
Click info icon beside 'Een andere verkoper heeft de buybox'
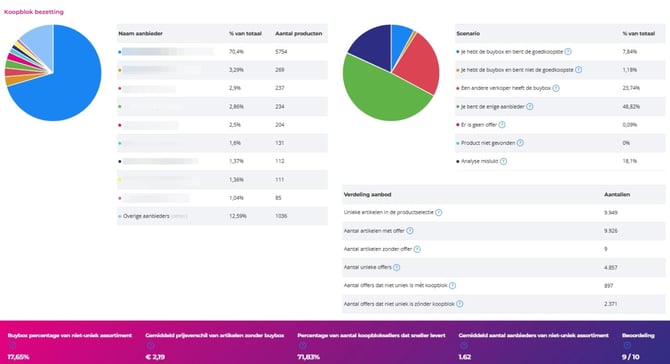tap(555, 88)
